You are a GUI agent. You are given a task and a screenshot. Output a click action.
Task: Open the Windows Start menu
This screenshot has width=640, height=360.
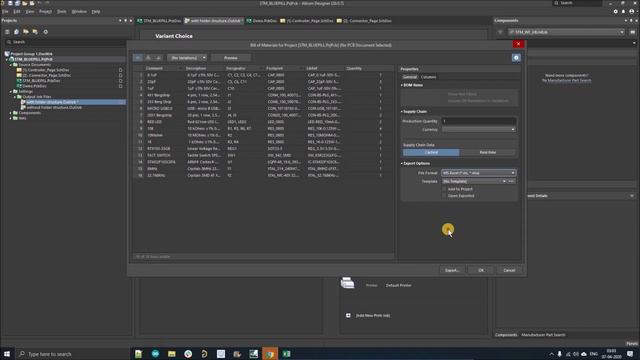click(x=7, y=354)
